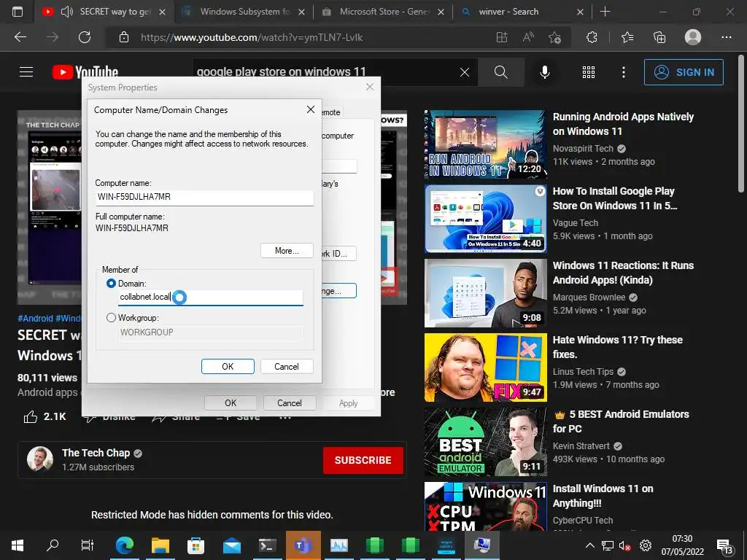Select the Domain radio button
This screenshot has width=747, height=560.
click(111, 284)
